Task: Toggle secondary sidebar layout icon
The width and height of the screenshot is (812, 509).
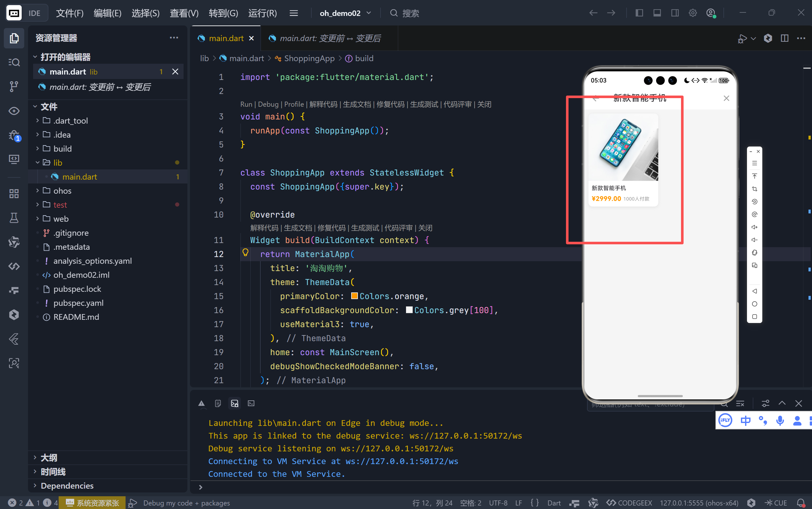Action: point(675,13)
